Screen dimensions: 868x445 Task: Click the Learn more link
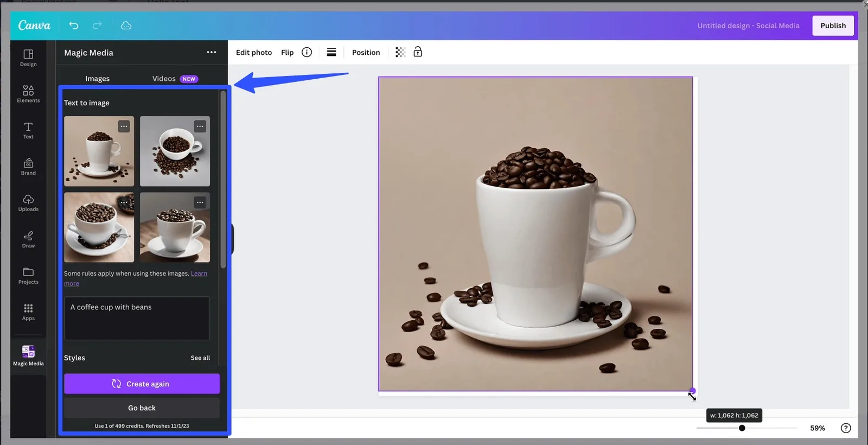(x=199, y=274)
